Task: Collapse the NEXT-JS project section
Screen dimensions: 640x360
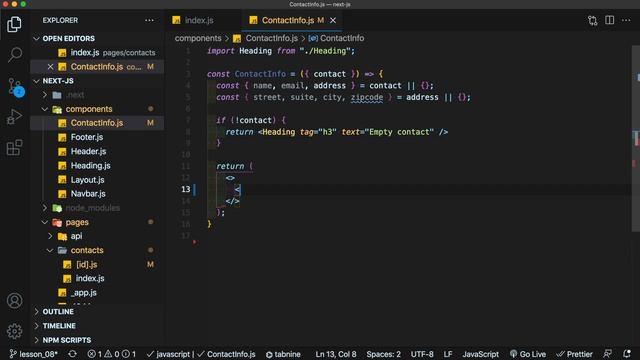Action: [58, 81]
